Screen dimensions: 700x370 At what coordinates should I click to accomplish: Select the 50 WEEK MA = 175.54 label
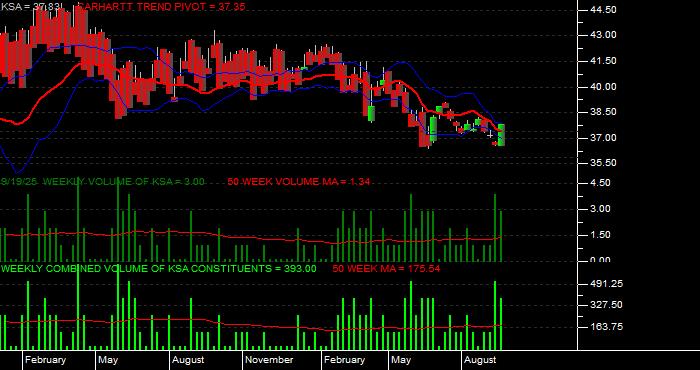tap(387, 268)
